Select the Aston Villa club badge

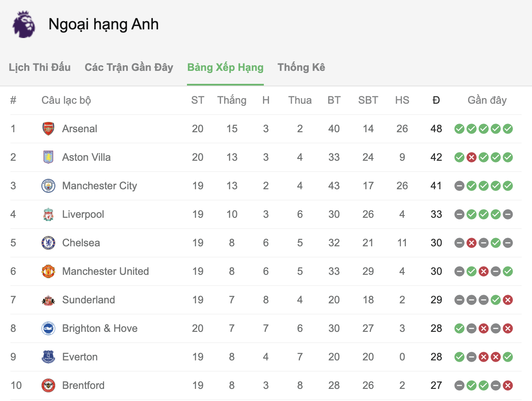(48, 157)
